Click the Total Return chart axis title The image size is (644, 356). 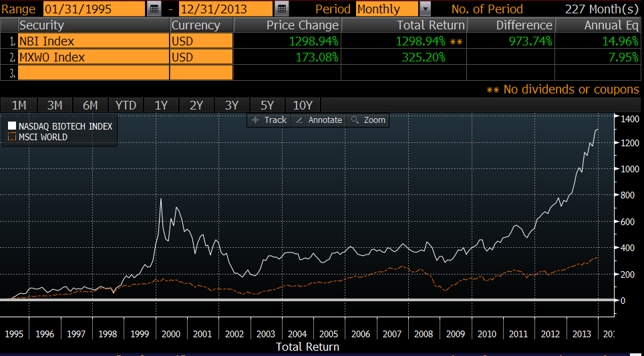tap(307, 347)
